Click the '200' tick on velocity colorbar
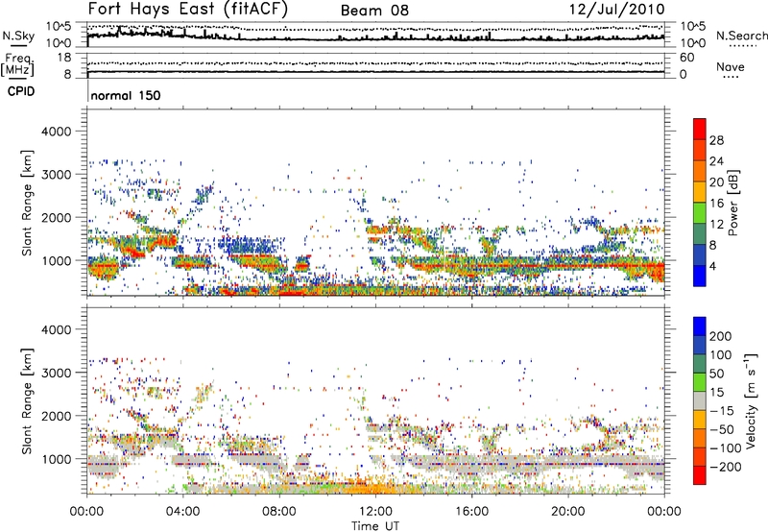Viewport: 768px width, 532px height. (x=721, y=336)
